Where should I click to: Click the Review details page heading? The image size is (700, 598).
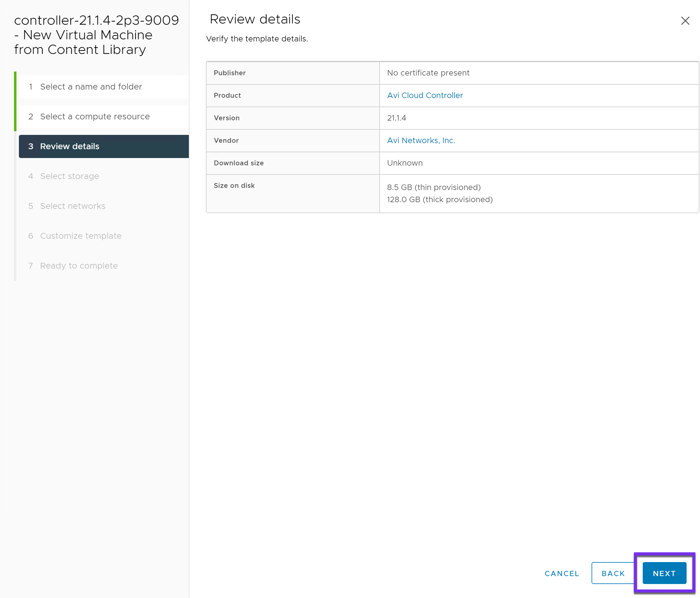(x=255, y=19)
